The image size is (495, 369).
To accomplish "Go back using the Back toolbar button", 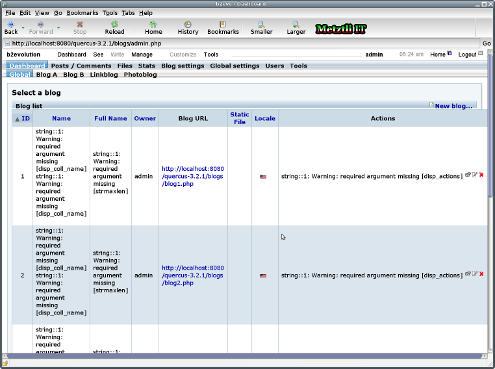I will point(11,28).
